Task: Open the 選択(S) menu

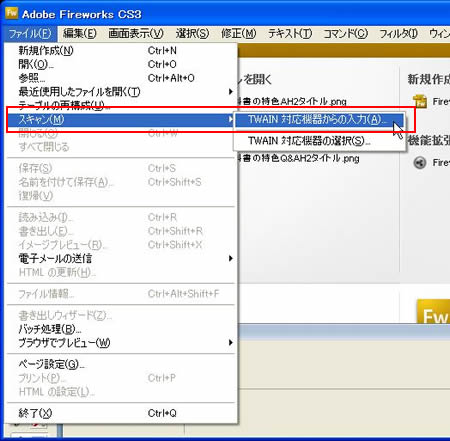Action: coord(193,34)
